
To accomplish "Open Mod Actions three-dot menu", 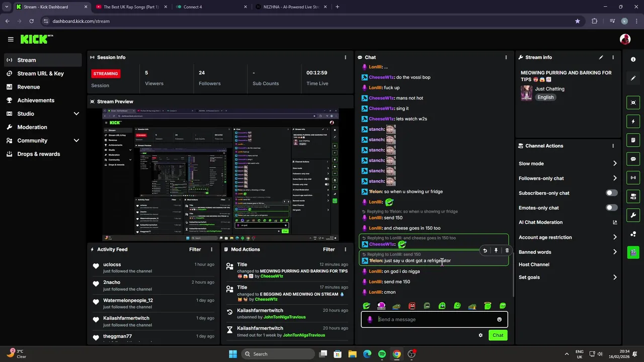I will coord(345,249).
